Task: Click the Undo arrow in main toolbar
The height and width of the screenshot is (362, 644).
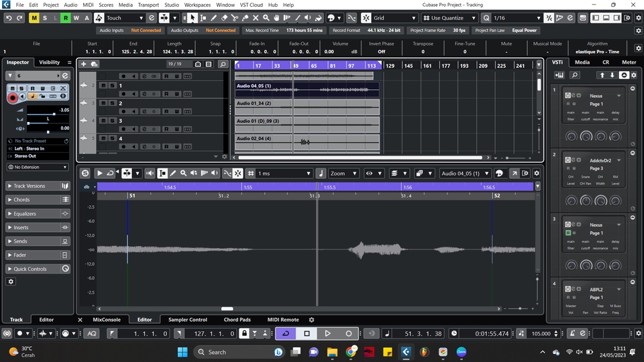Action: (x=9, y=18)
